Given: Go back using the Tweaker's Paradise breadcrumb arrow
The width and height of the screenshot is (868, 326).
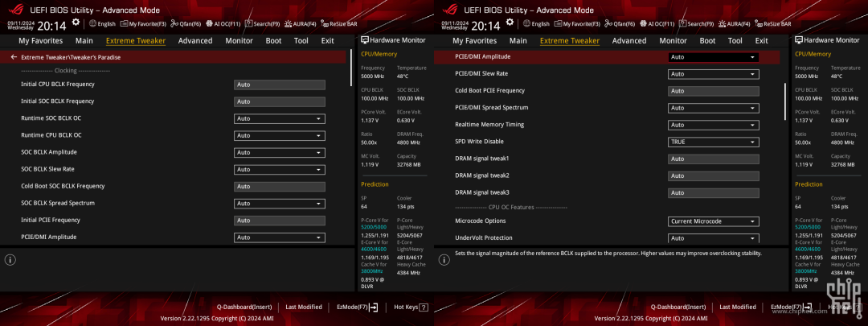Looking at the screenshot, I should coord(14,57).
